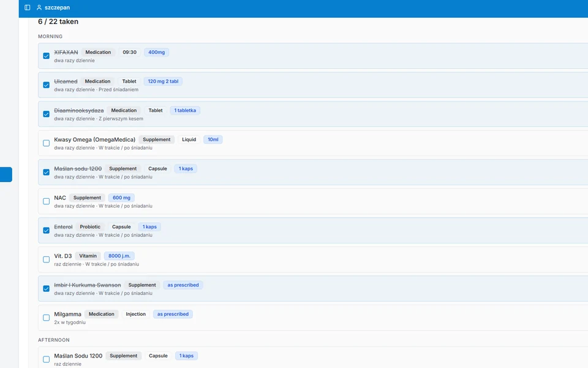Click the Liquid tag on Kwasy Omega
The width and height of the screenshot is (588, 368).
pos(189,139)
